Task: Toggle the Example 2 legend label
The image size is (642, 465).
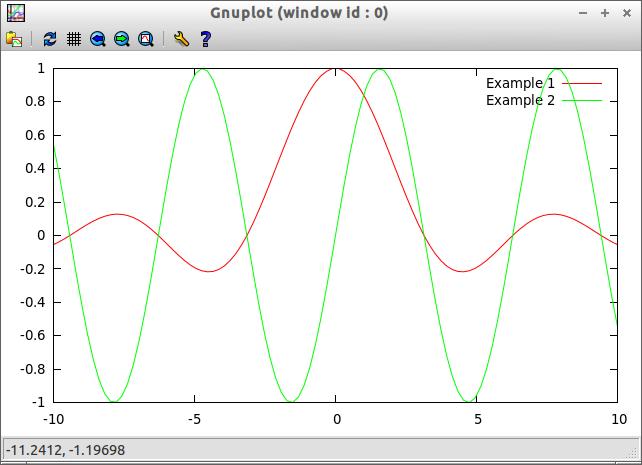Action: point(519,100)
